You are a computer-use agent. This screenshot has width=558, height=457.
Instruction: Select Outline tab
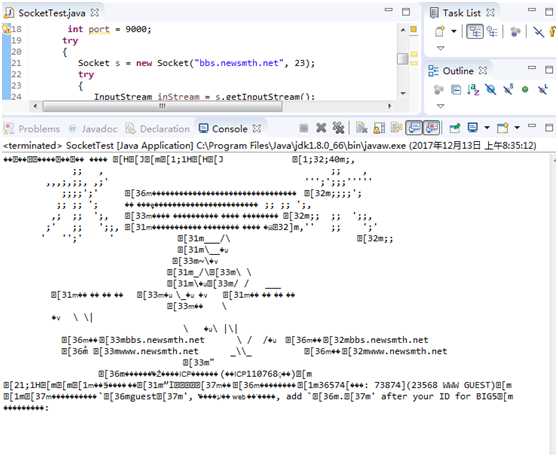(451, 71)
